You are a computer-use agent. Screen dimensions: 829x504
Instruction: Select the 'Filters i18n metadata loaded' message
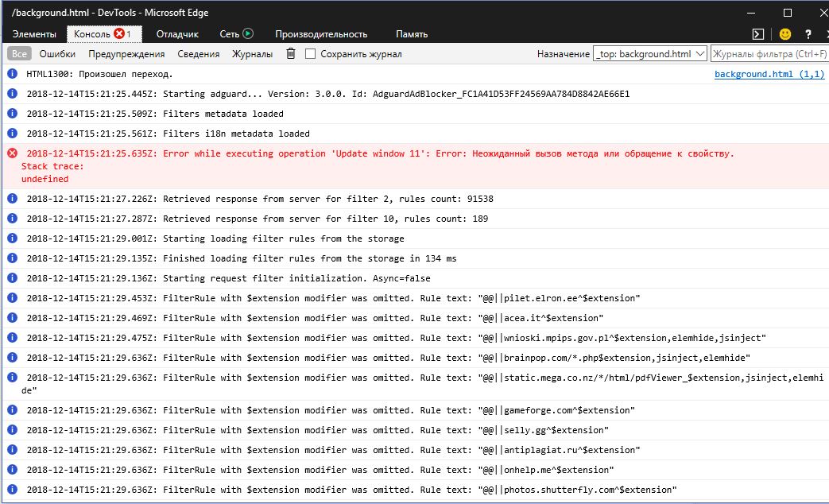tap(169, 134)
